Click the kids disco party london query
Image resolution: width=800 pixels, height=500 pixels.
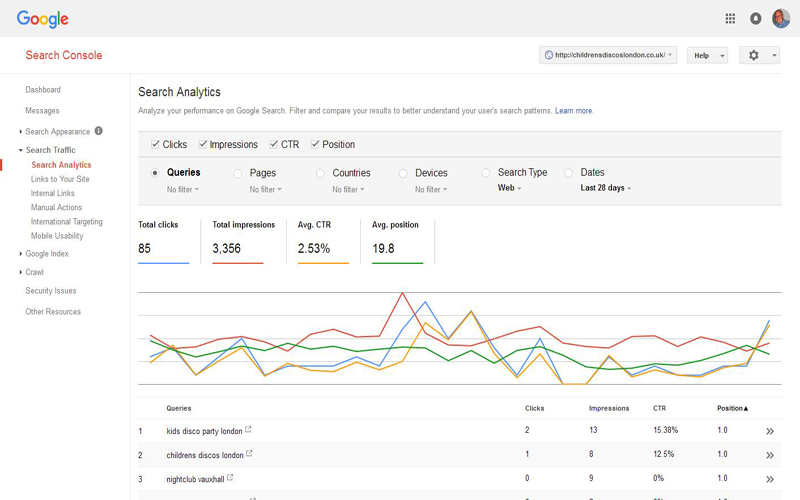click(x=204, y=431)
